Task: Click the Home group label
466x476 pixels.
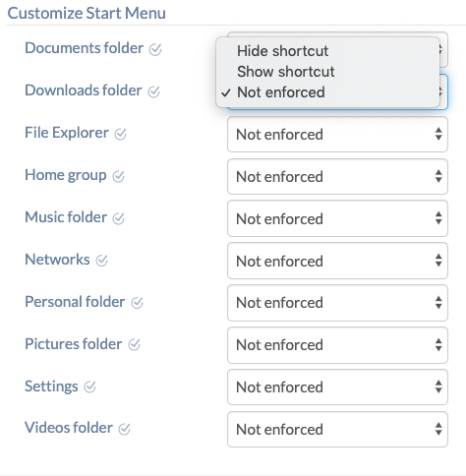Action: click(66, 175)
